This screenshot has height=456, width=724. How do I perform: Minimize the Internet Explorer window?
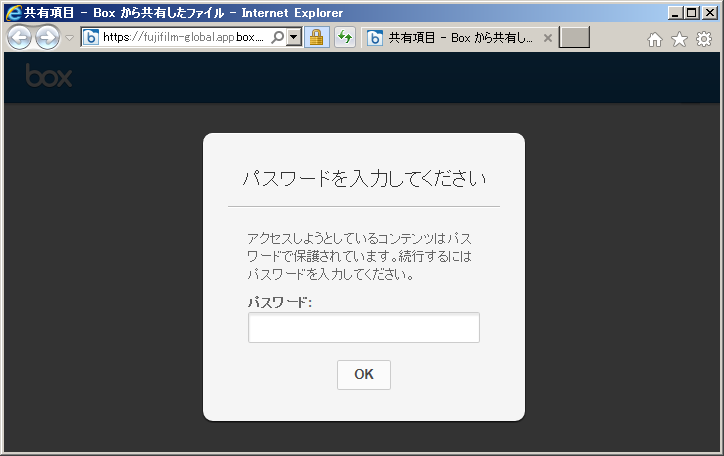pos(676,12)
